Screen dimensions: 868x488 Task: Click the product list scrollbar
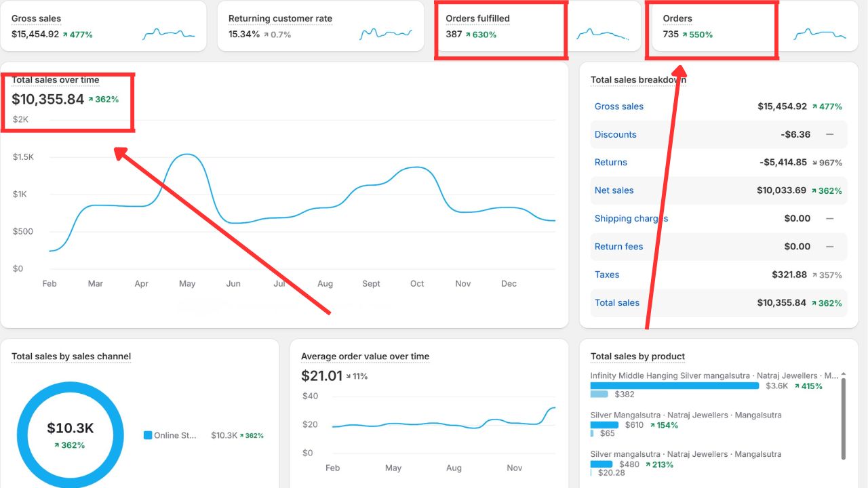(844, 419)
